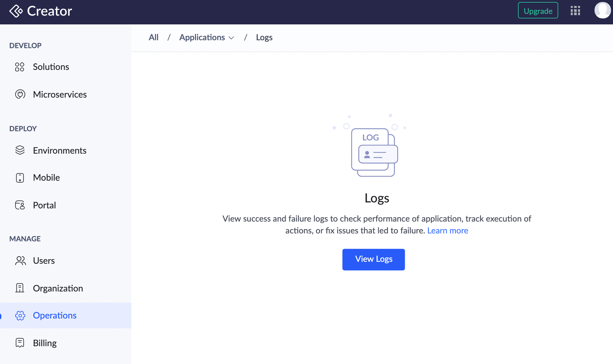Click the Creator title text

tap(49, 11)
